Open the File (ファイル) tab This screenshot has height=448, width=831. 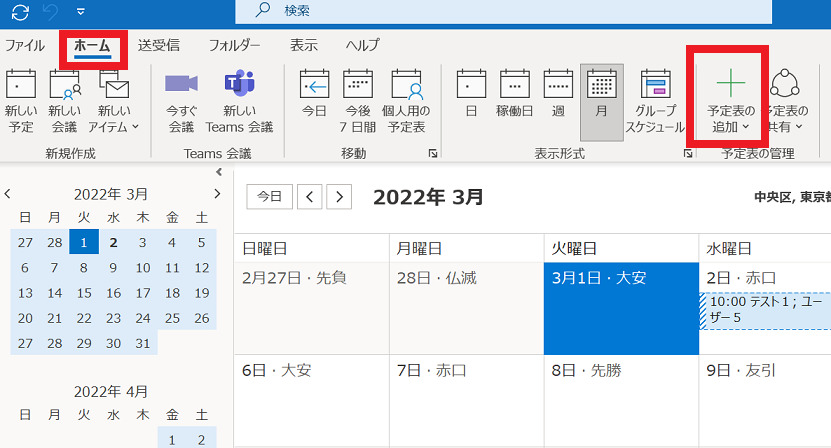pyautogui.click(x=25, y=45)
